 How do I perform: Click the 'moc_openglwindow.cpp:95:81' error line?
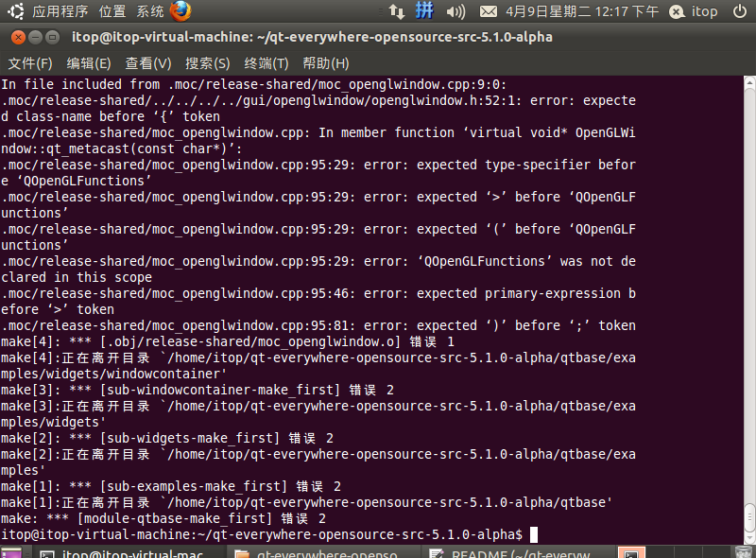pos(318,326)
